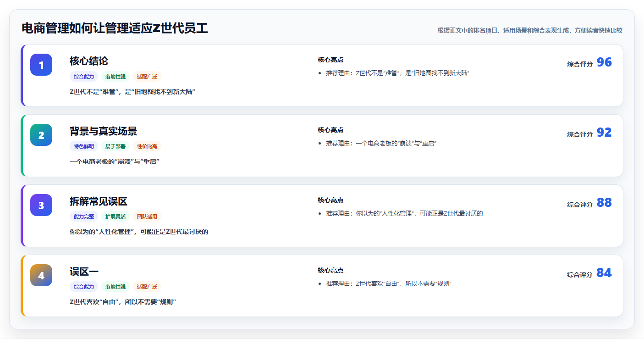Click bold description 你以为的“人性化管理”
Screen dimensions: 644x339
[x=139, y=232]
